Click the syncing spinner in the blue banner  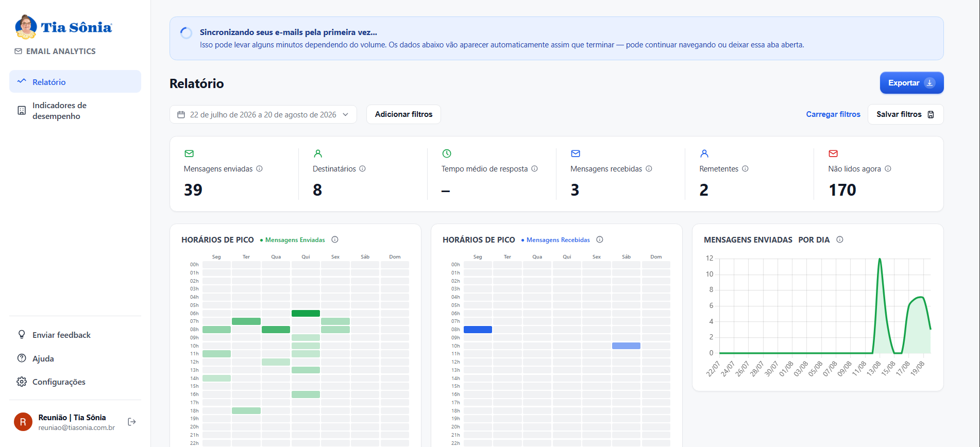click(186, 33)
